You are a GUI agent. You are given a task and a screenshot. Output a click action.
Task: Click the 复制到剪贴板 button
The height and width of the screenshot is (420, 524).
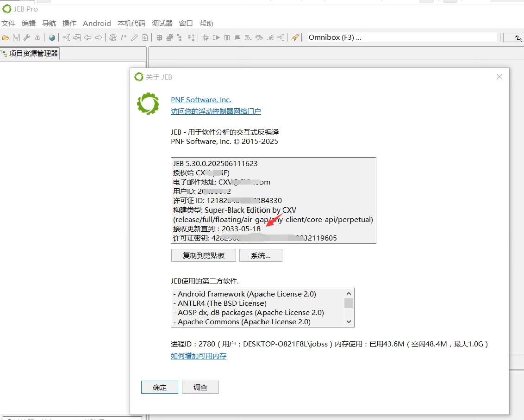204,255
